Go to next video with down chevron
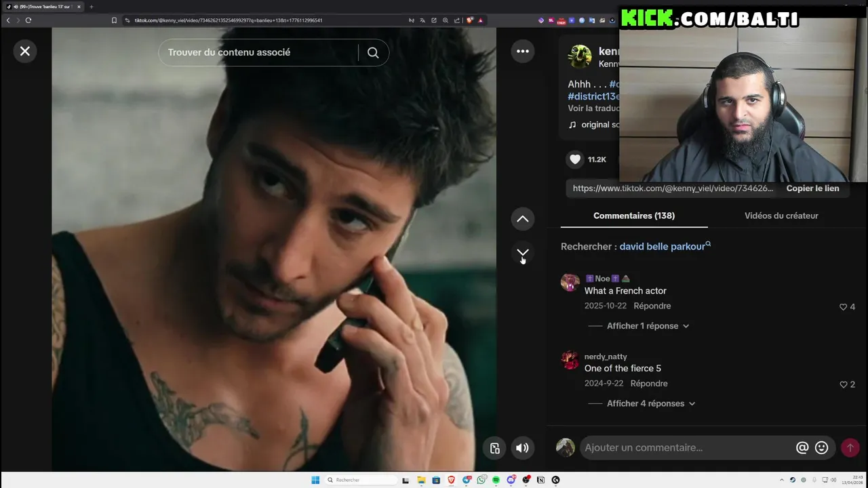Viewport: 868px width, 488px height. pyautogui.click(x=522, y=253)
